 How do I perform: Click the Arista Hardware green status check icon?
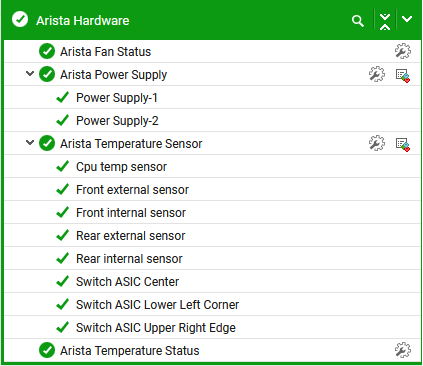[x=20, y=19]
